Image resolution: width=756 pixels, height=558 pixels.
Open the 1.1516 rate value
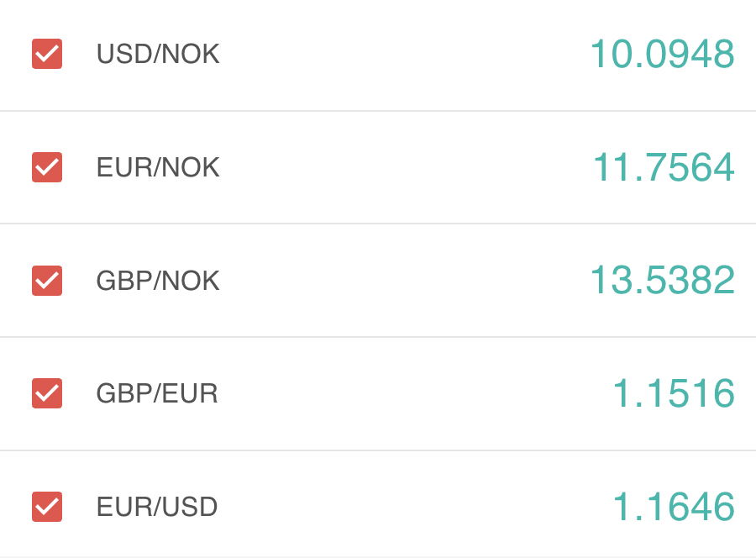pos(674,393)
